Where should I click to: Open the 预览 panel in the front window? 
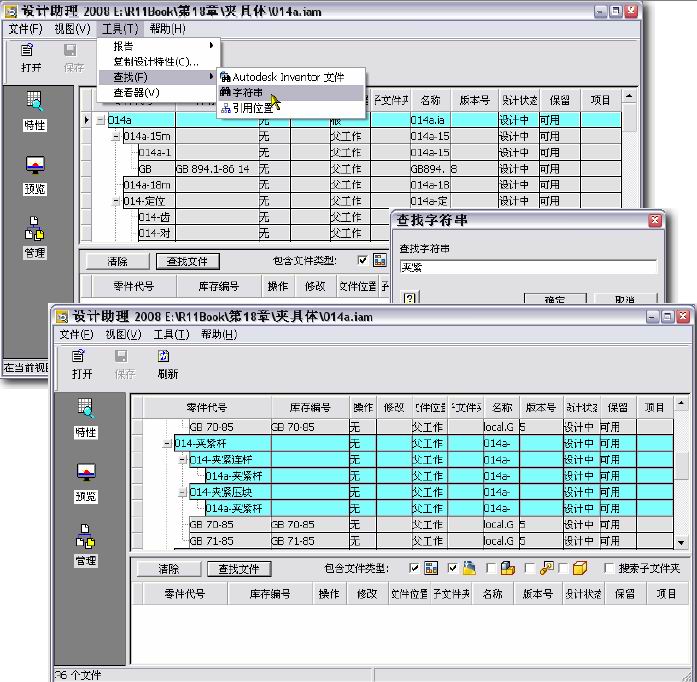[x=86, y=472]
